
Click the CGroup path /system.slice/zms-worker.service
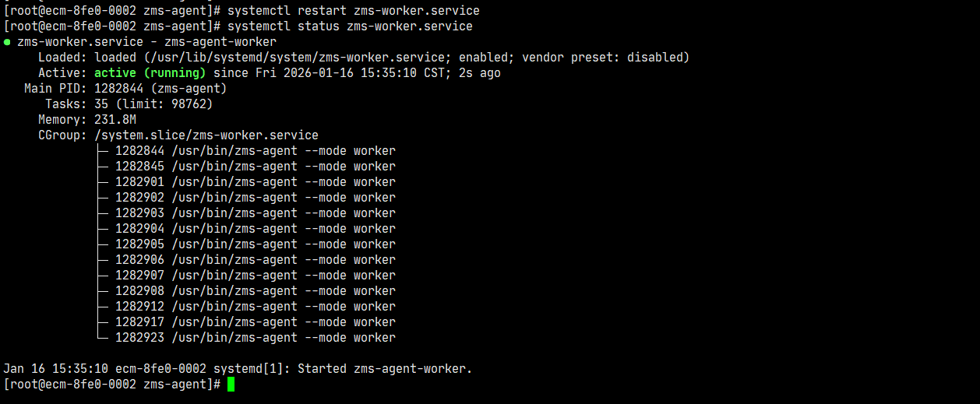[206, 135]
